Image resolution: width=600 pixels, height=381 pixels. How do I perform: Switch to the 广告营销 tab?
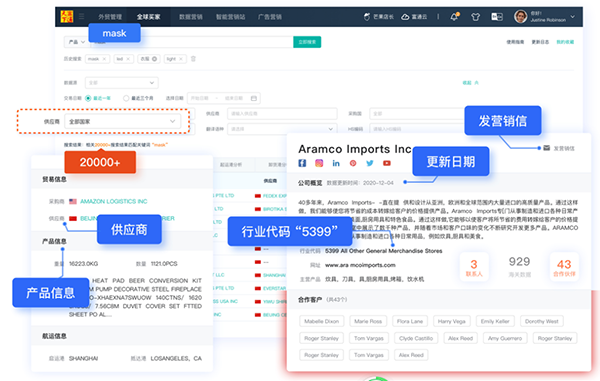(270, 17)
